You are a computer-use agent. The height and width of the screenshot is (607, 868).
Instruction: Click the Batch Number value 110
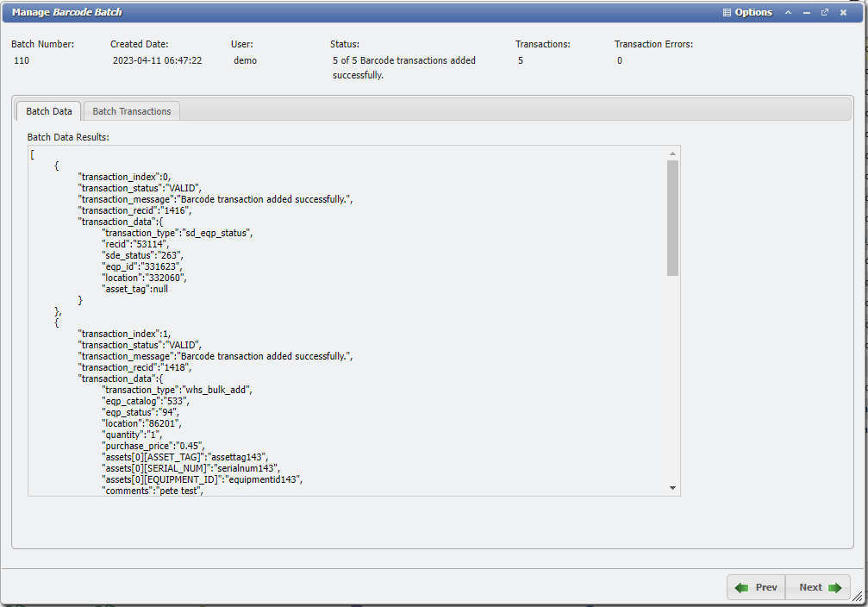[22, 60]
